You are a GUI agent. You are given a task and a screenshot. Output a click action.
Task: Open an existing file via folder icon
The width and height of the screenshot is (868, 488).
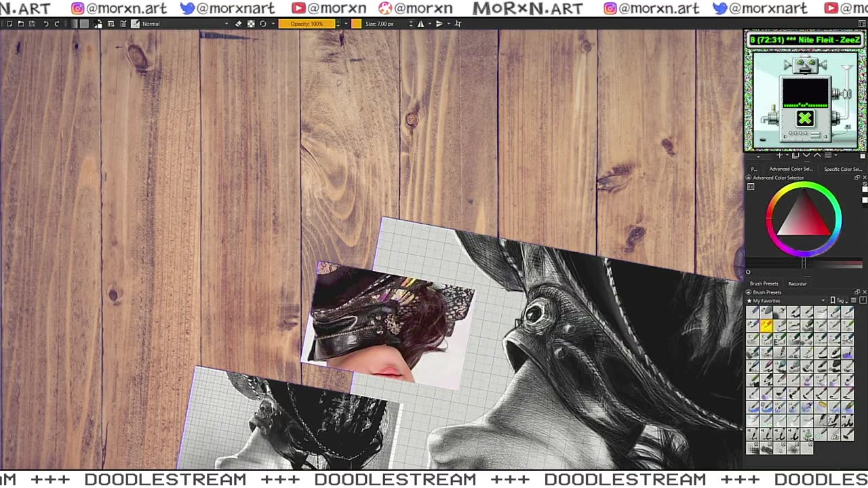(21, 24)
